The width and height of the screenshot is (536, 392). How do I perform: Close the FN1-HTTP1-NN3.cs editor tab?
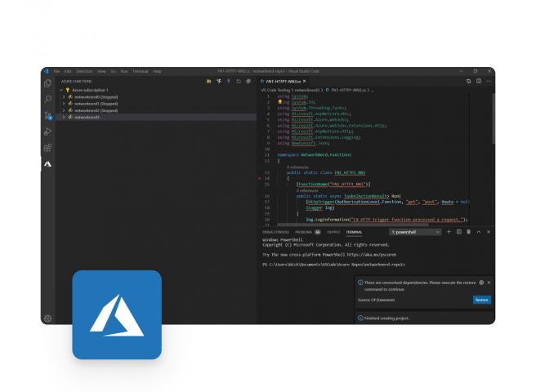(x=304, y=81)
